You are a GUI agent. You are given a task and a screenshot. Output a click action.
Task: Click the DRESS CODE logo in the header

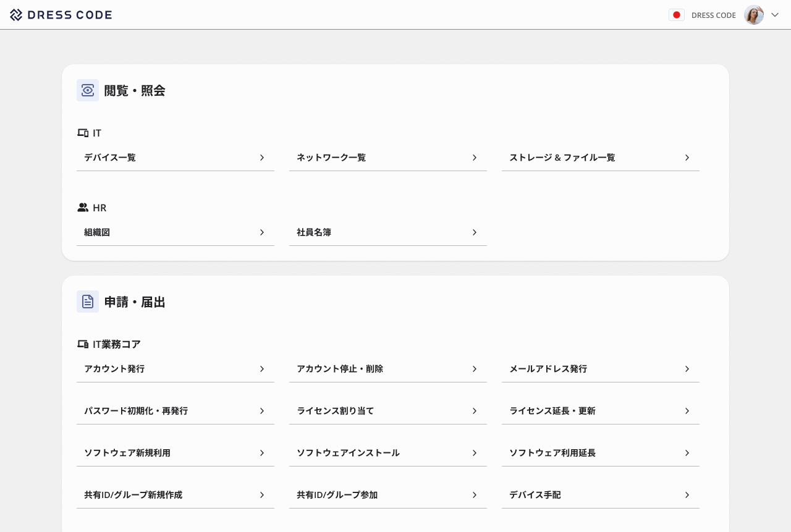pos(61,14)
